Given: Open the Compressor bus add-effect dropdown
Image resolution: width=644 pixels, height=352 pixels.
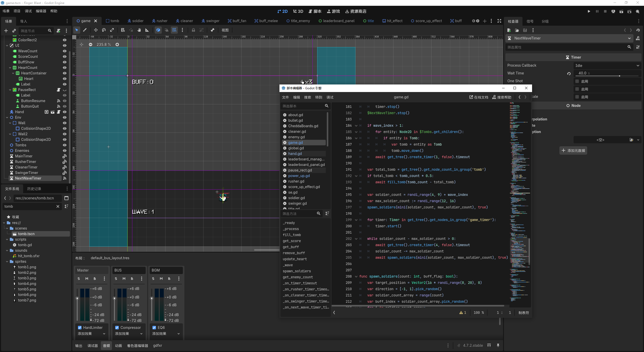Looking at the screenshot, I should click(129, 334).
